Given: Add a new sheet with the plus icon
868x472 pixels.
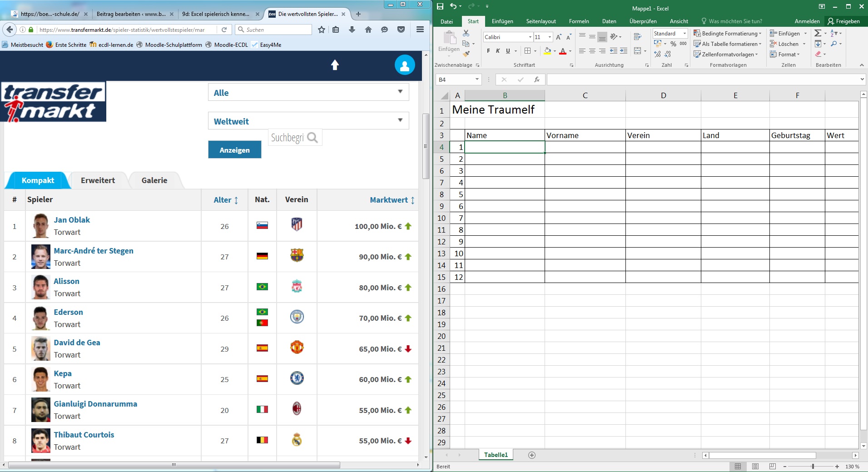Looking at the screenshot, I should [x=532, y=455].
